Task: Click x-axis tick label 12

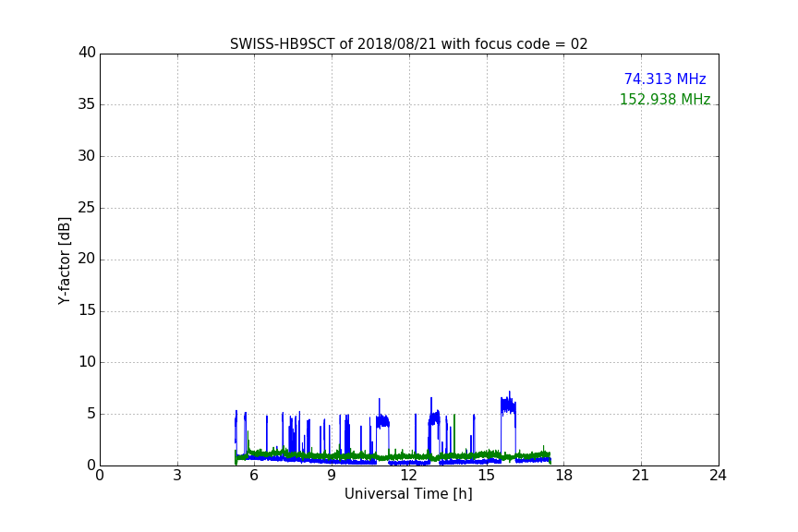Action: click(x=408, y=476)
